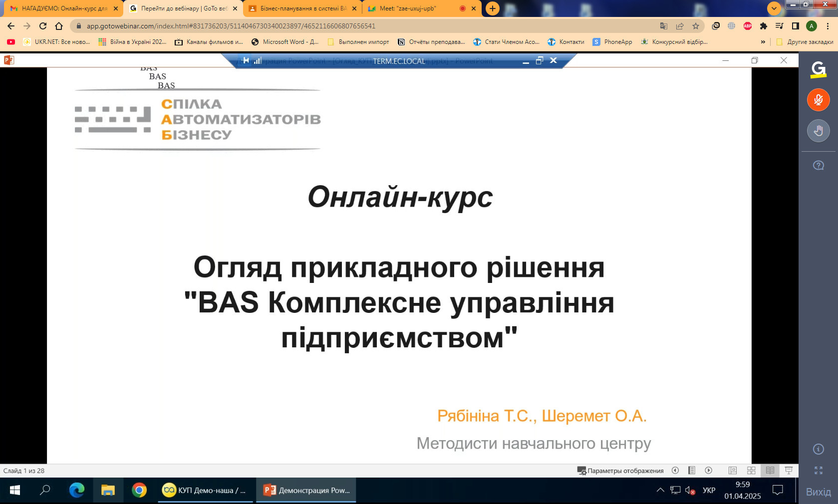
Task: Open the Війна в Україні bookmark
Action: click(x=132, y=42)
